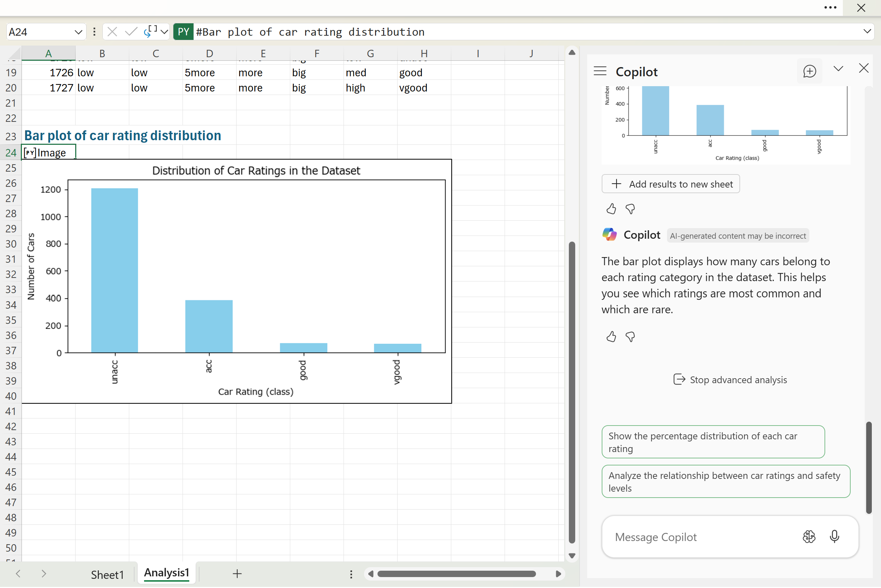Click thumbs down under Copilot explanation
Image resolution: width=881 pixels, height=588 pixels.
630,337
